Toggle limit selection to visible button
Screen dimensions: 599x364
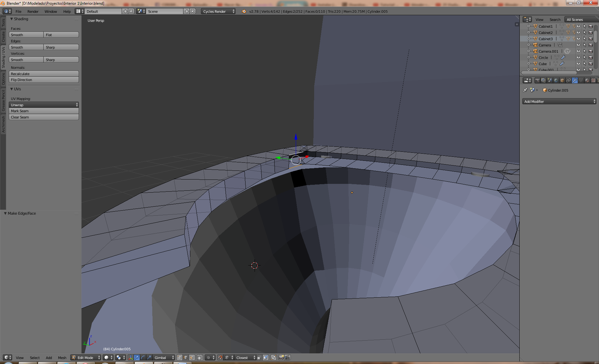click(200, 357)
